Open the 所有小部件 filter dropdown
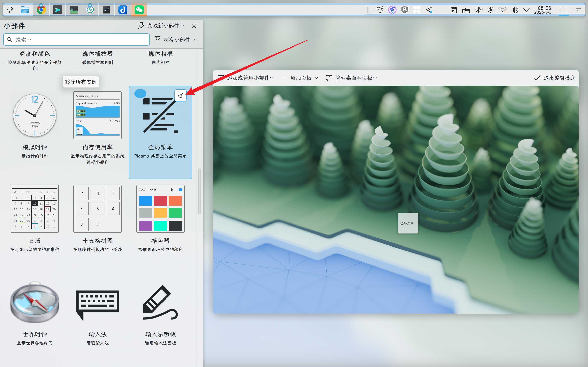Screen dimensions: 588x367 pos(176,39)
